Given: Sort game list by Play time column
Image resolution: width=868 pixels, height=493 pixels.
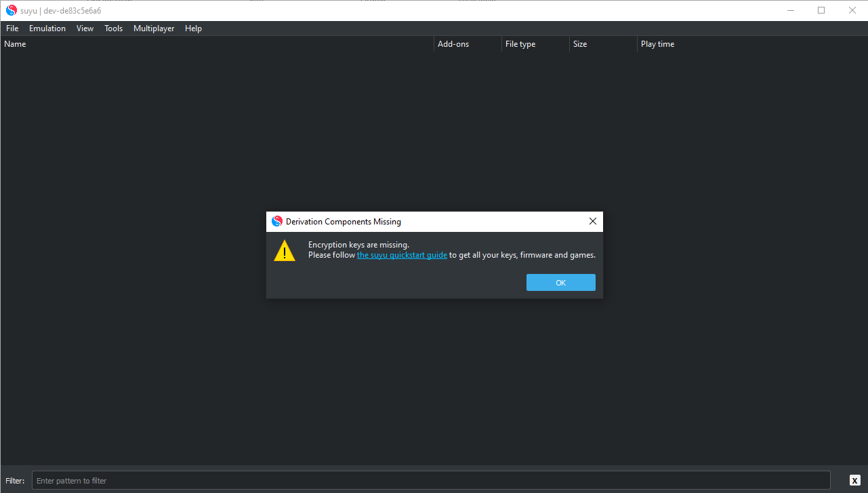Looking at the screenshot, I should (671, 44).
